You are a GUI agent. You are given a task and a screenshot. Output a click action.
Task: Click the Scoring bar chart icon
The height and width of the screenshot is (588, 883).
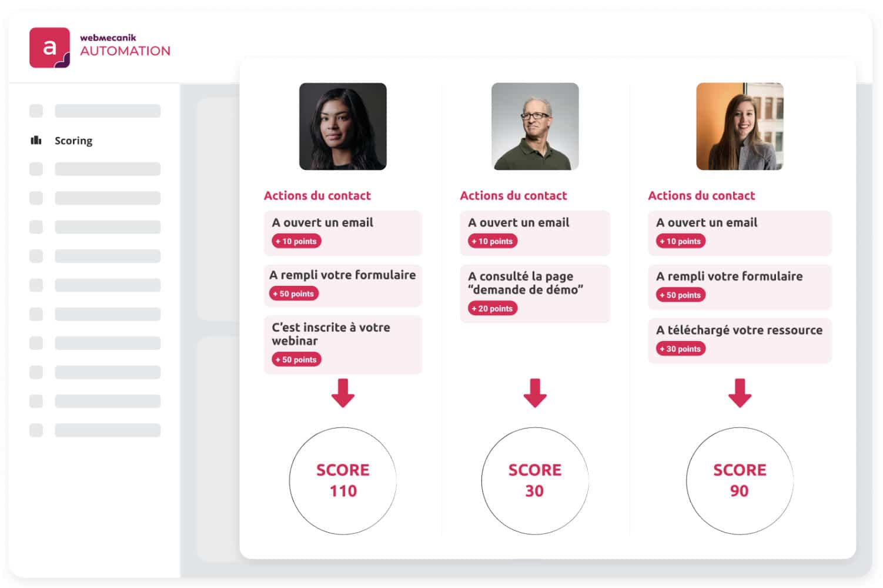click(36, 141)
